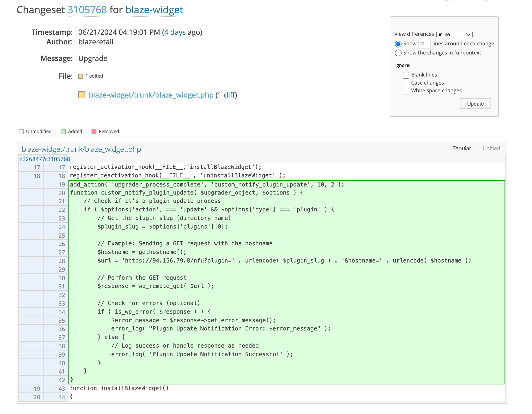The height and width of the screenshot is (414, 532).
Task: Open the "View differences" inline dropdown
Action: coord(454,34)
